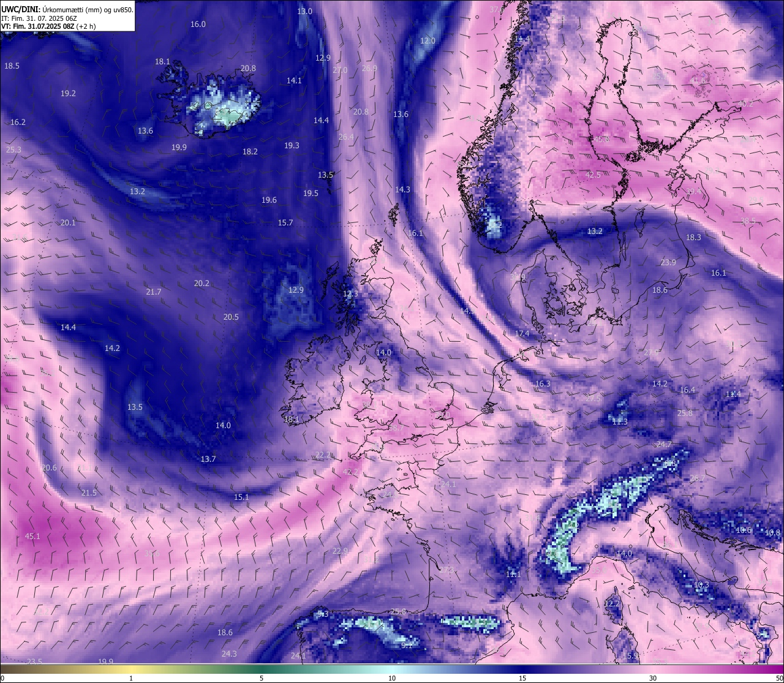Click the value '24.7' on the map

(x=664, y=444)
